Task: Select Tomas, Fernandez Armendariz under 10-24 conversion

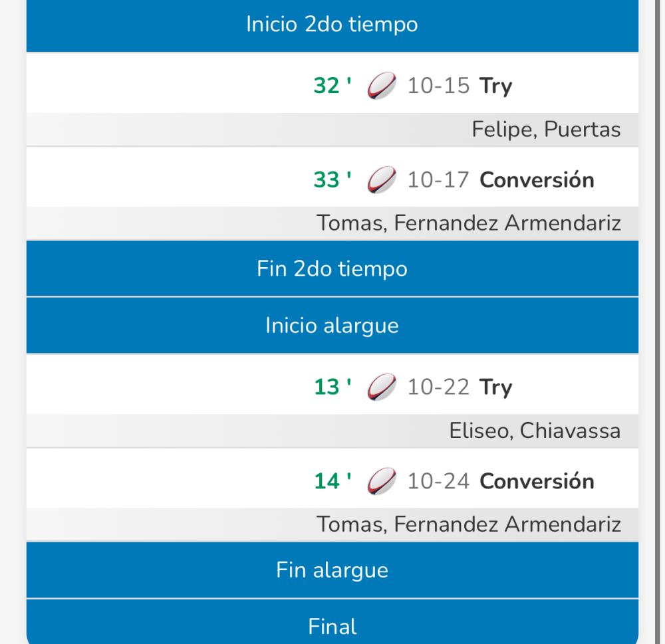Action: pos(469,524)
